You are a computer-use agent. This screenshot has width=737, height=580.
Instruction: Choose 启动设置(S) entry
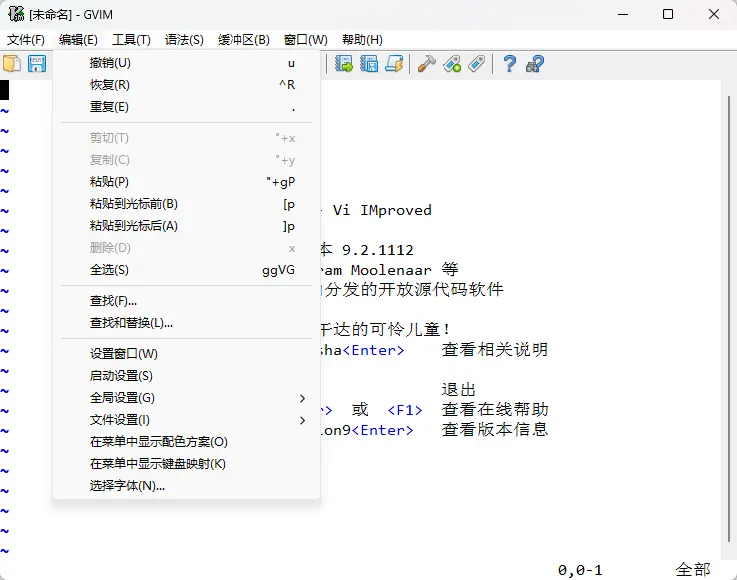(x=187, y=376)
